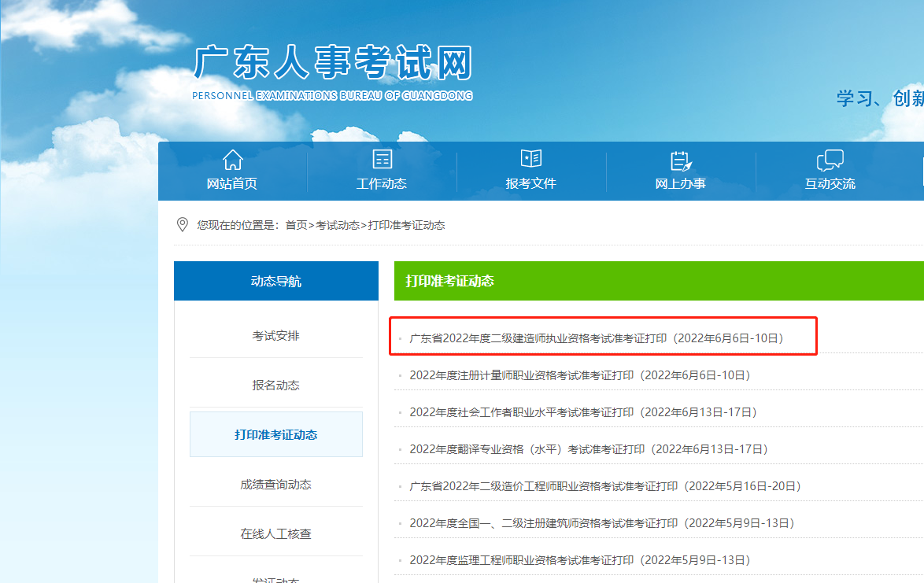Click the home icon above 网站首页
924x583 pixels.
tap(232, 160)
